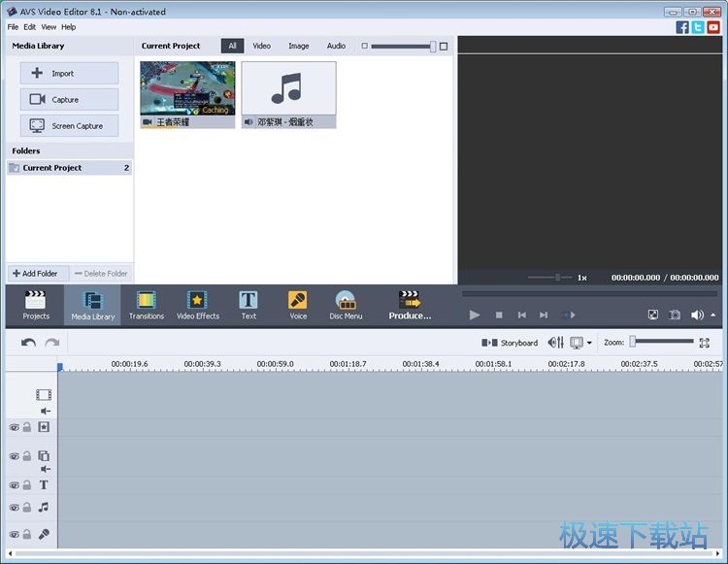The width and height of the screenshot is (728, 564).
Task: Expand the volume control arrow in preview
Action: tap(713, 315)
